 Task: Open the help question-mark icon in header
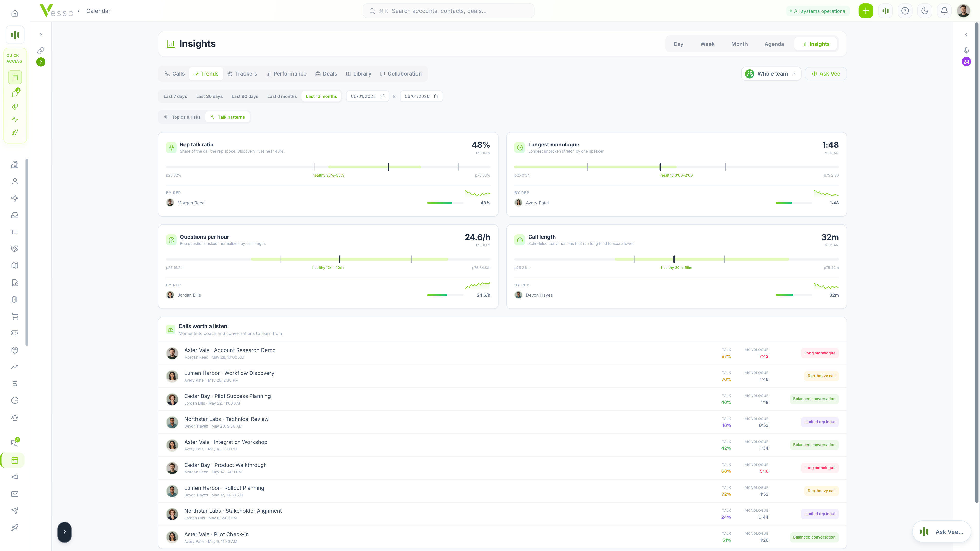coord(905,11)
